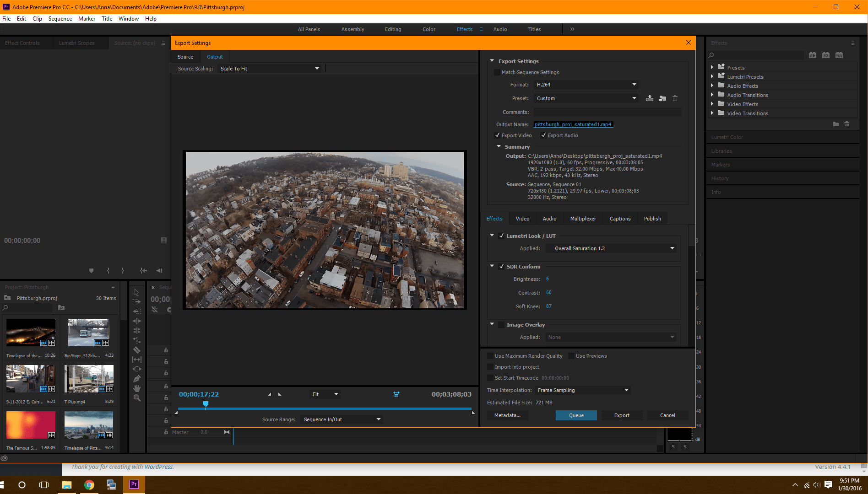The width and height of the screenshot is (868, 494).
Task: Uncheck the Export Audio checkbox
Action: 543,135
